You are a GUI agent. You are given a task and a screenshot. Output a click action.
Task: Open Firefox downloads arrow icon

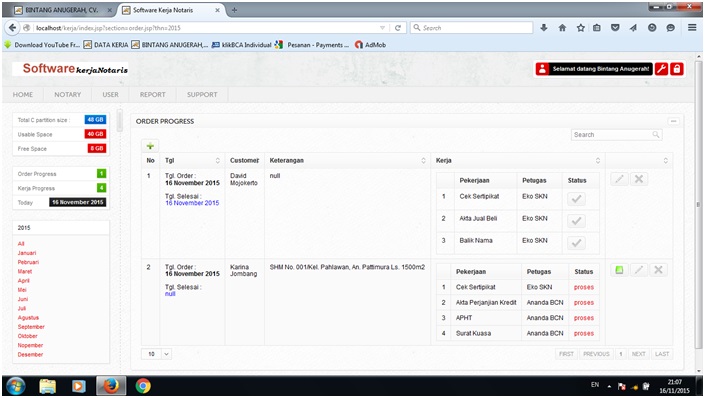(544, 28)
